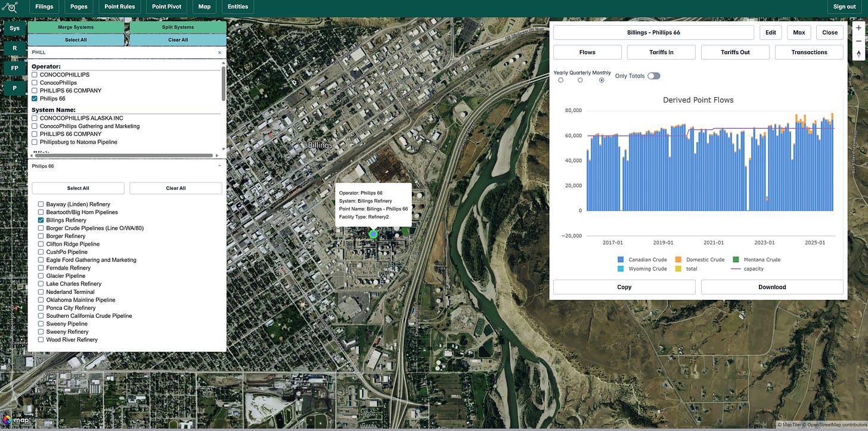Click Select All under Phillips 66
868x431 pixels.
pos(78,188)
